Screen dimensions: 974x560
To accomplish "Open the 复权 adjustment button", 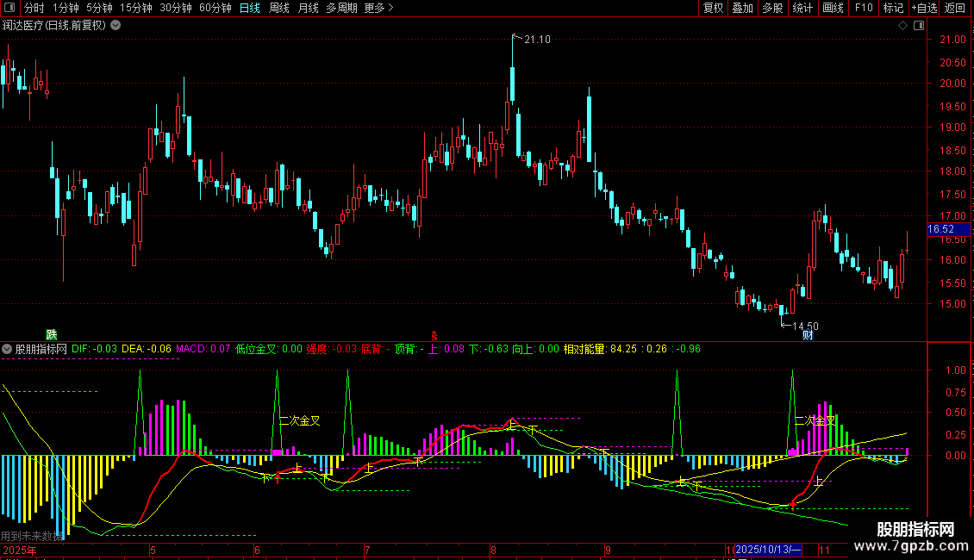I will pyautogui.click(x=713, y=9).
